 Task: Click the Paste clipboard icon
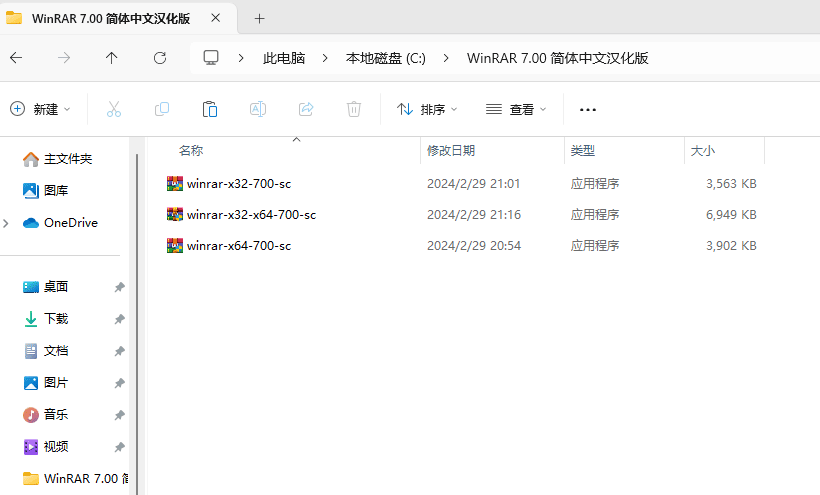point(210,109)
